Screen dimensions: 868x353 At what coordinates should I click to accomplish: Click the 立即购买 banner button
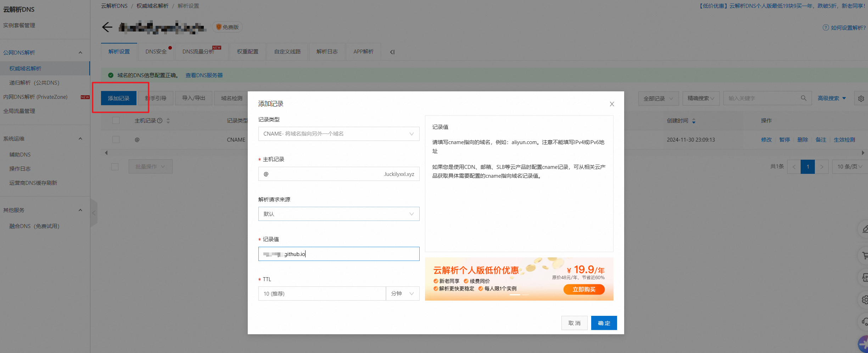pos(584,289)
